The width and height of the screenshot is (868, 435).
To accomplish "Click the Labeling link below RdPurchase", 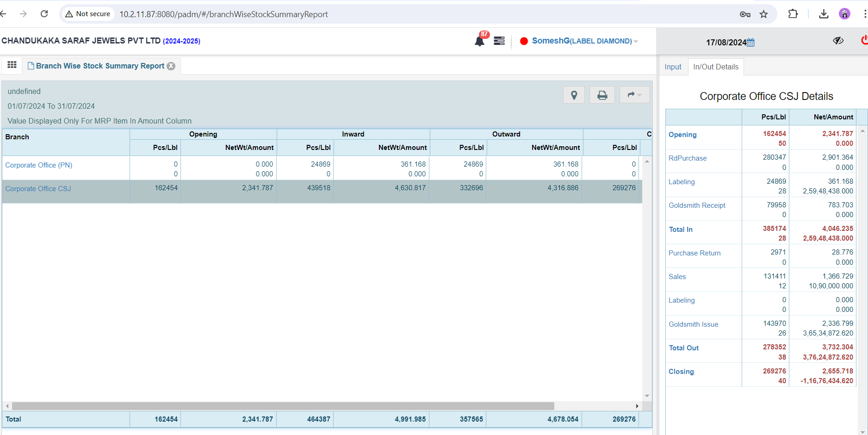I will pos(682,182).
